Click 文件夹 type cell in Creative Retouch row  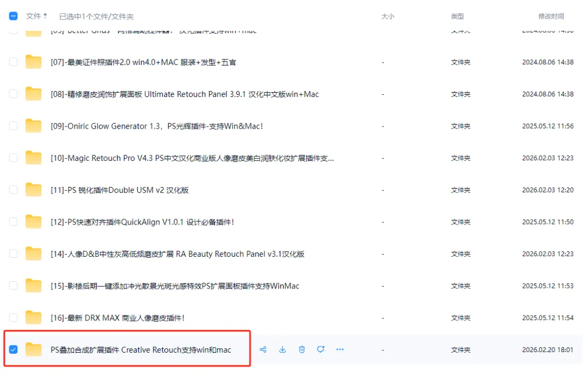coord(461,349)
